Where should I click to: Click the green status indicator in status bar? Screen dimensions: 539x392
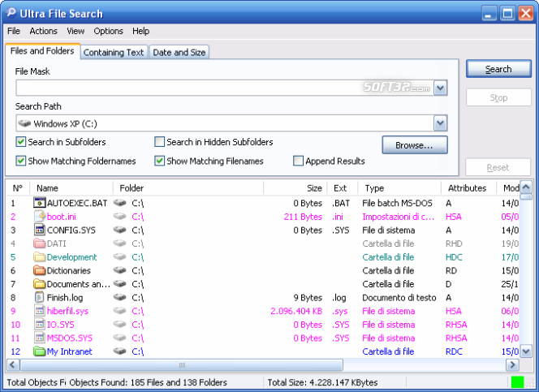517,382
